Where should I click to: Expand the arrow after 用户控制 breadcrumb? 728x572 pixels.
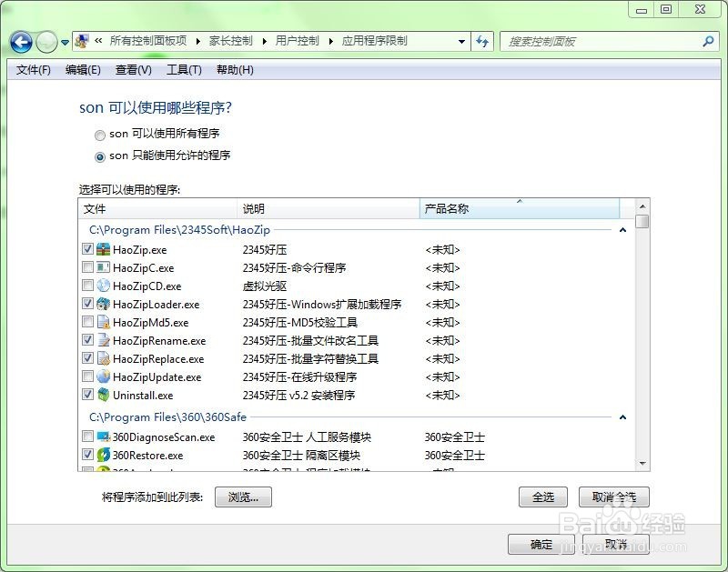[x=330, y=42]
